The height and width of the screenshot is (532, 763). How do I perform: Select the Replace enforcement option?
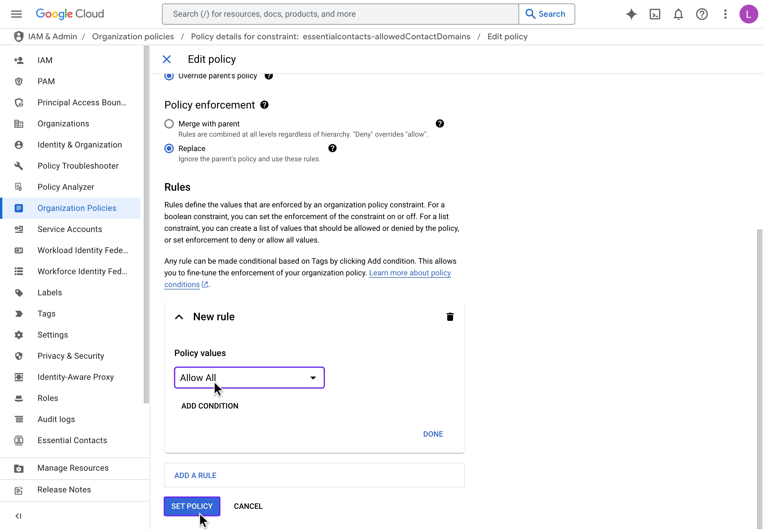click(x=169, y=148)
